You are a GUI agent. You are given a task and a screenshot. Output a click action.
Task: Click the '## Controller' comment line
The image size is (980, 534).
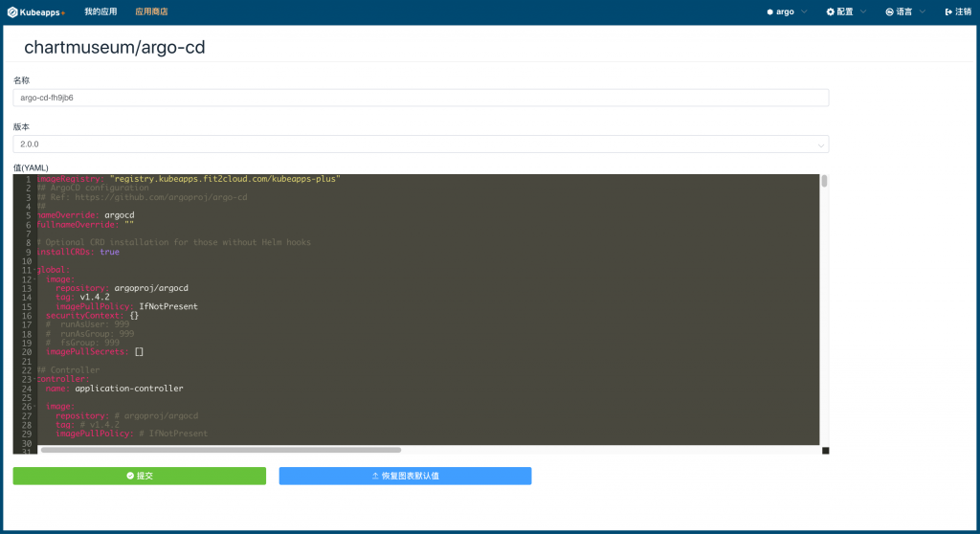(68, 370)
